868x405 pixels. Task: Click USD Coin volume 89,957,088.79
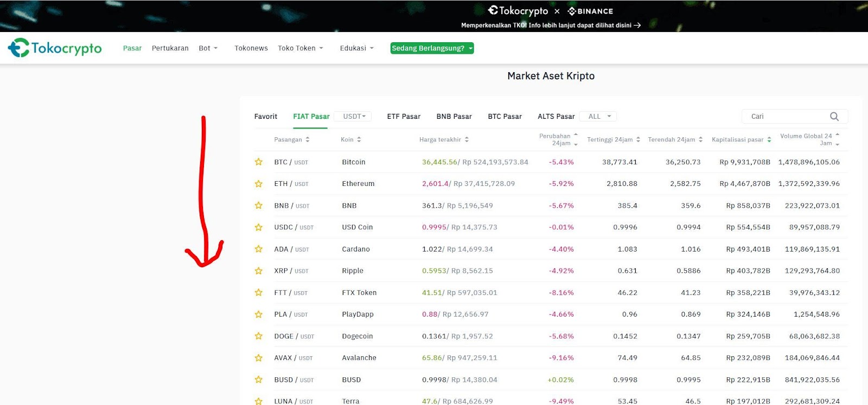coord(814,227)
